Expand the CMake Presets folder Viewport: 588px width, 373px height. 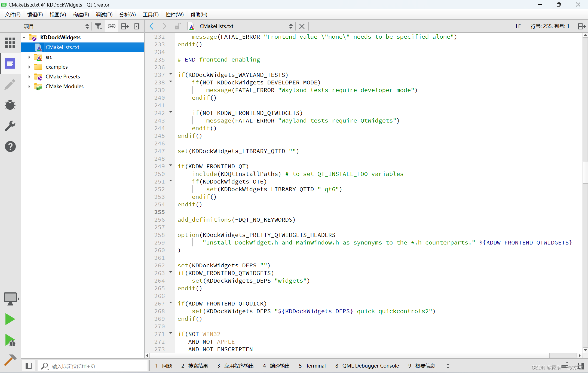point(27,76)
